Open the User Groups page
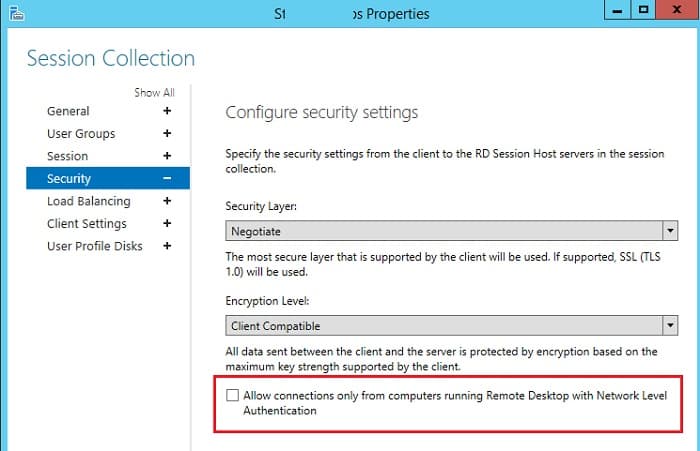The width and height of the screenshot is (700, 451). pyautogui.click(x=81, y=134)
